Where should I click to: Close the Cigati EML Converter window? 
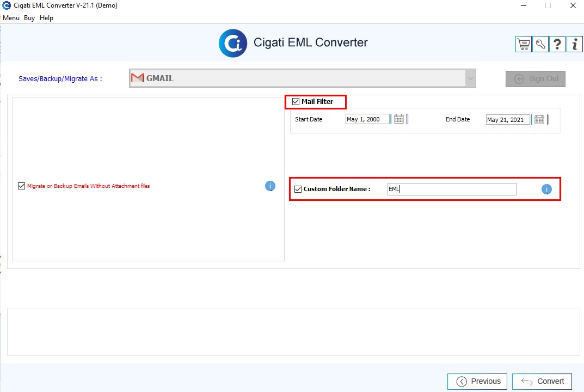coord(573,5)
